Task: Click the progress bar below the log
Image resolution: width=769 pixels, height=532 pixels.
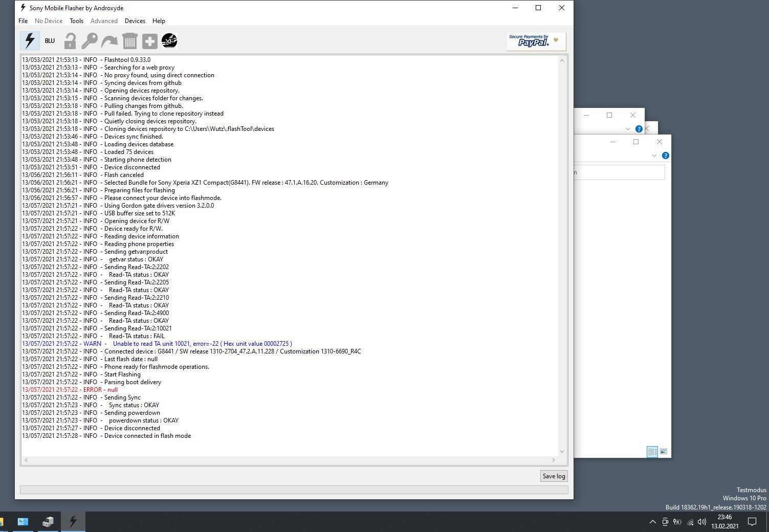Action: tap(294, 490)
